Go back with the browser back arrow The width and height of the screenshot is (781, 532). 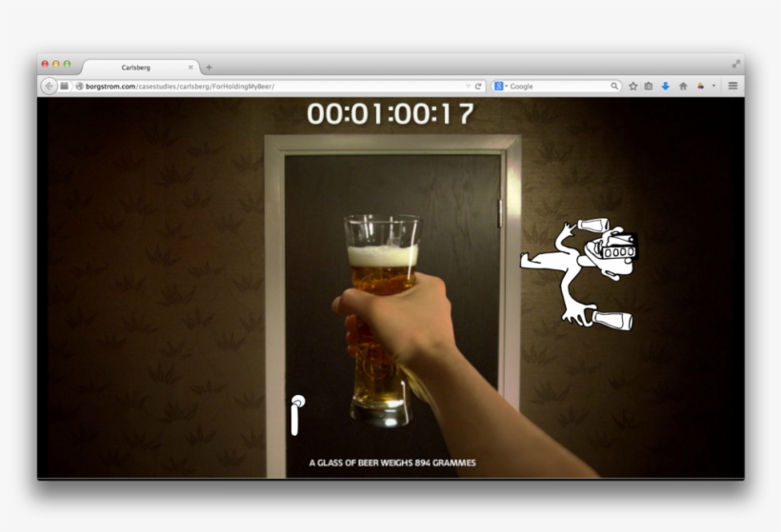click(50, 86)
